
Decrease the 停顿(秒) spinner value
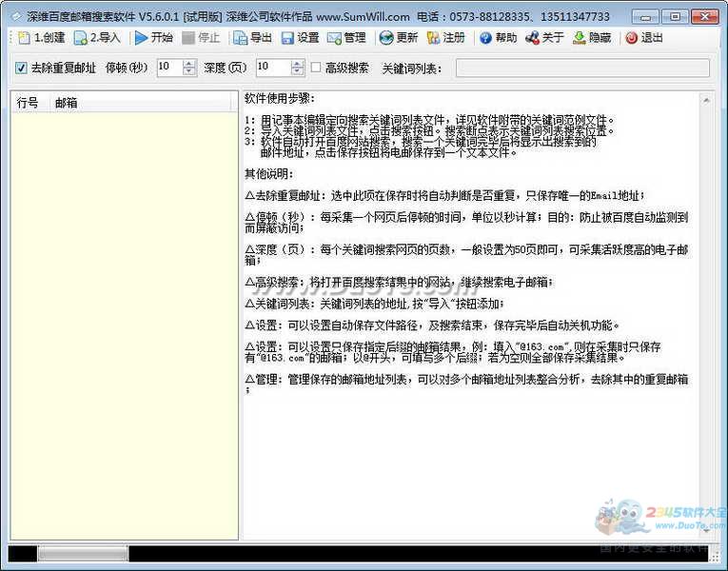pyautogui.click(x=188, y=72)
